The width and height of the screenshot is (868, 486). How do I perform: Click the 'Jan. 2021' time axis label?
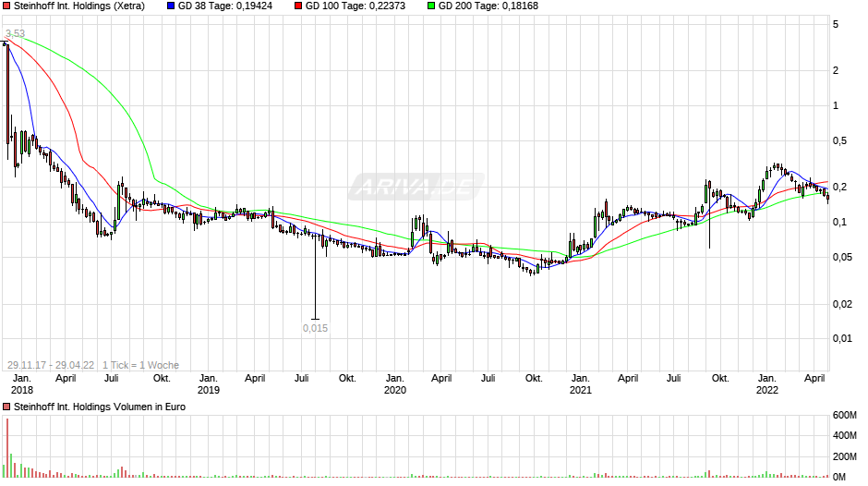[x=580, y=384]
